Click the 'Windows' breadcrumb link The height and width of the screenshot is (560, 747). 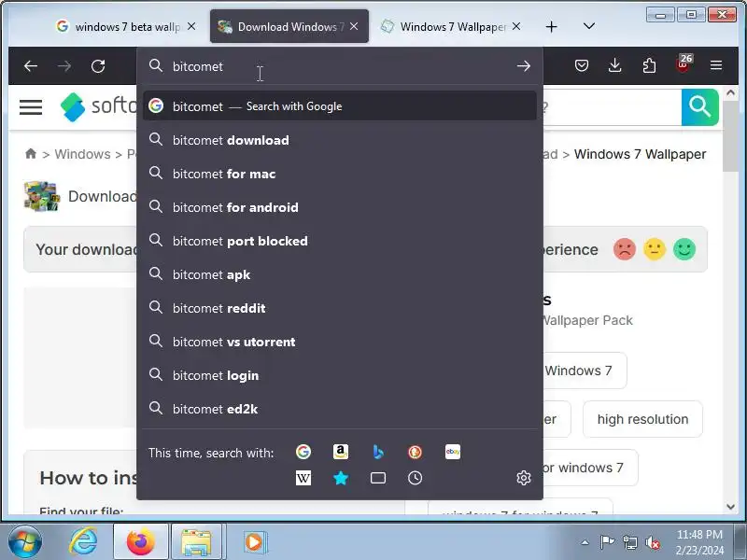coord(82,154)
